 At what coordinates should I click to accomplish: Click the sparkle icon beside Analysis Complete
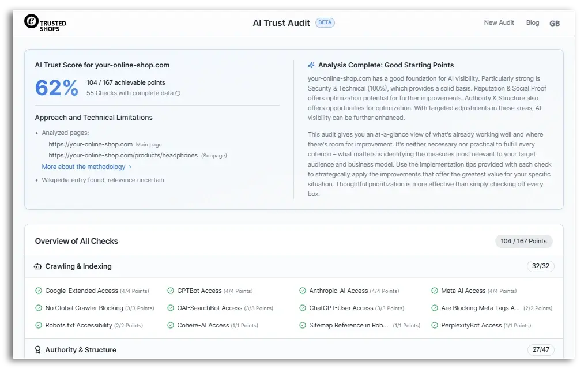(311, 65)
